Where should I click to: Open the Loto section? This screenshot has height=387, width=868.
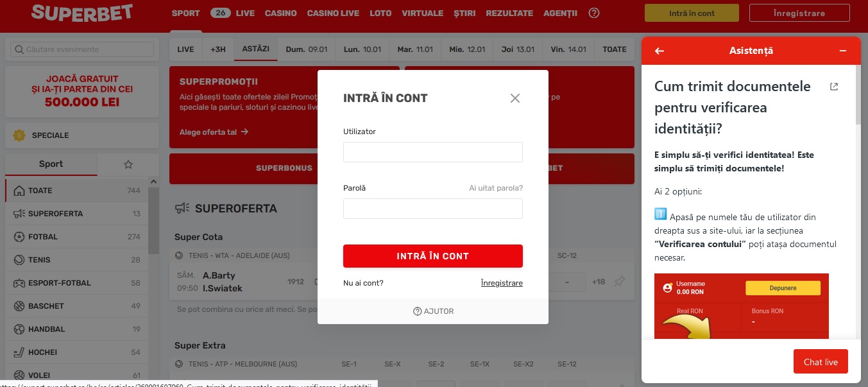pos(381,13)
